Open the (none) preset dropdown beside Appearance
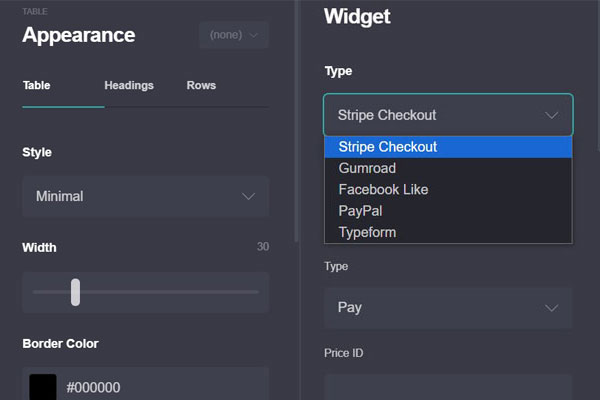The image size is (600, 400). pos(233,35)
